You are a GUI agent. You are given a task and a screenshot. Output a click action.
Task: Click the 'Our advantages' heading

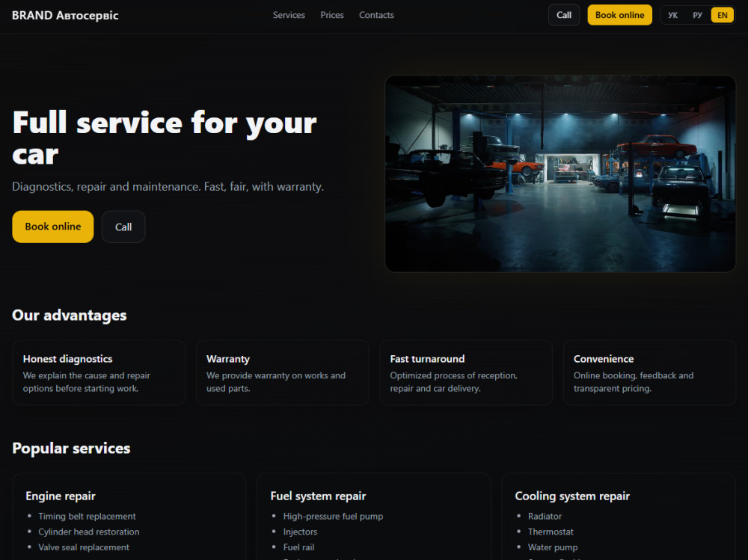point(69,316)
